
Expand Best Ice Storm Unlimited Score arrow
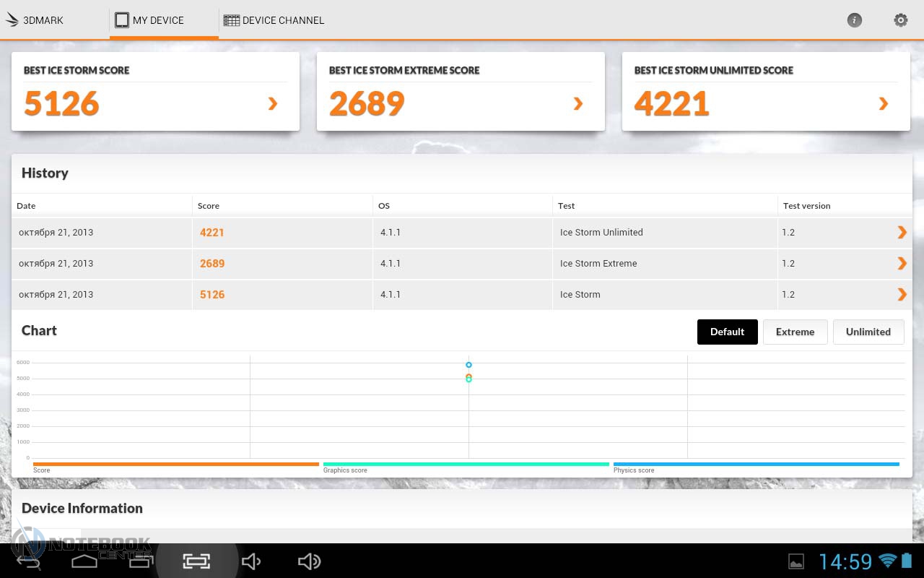(884, 104)
